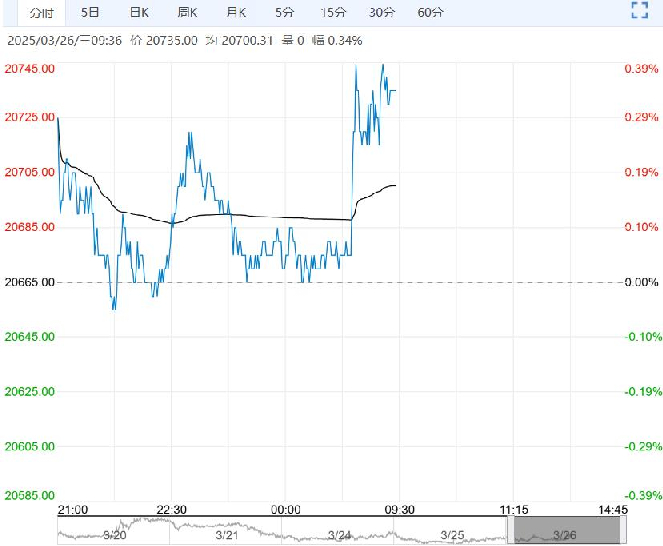The width and height of the screenshot is (663, 546).
Task: Click the 11:15 time axis label
Action: [x=514, y=510]
